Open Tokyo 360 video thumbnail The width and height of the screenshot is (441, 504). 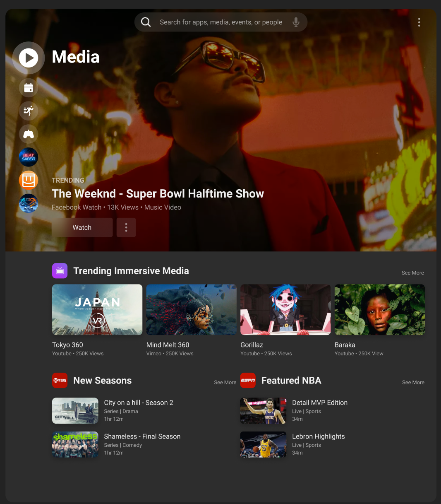(x=97, y=310)
